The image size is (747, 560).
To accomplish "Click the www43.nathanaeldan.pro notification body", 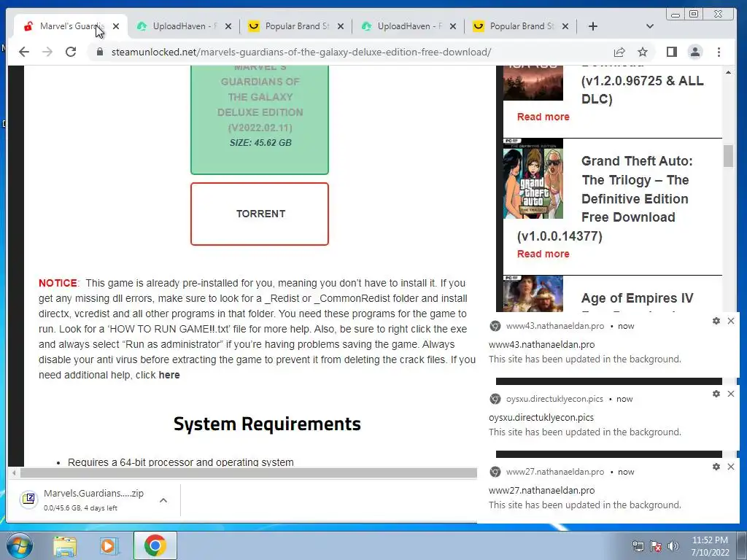I will pos(608,345).
